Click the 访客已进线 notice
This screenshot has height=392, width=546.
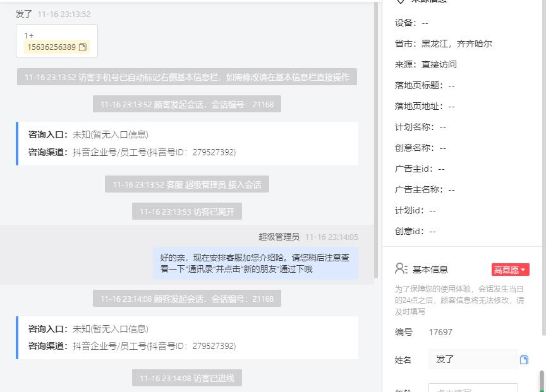coord(187,378)
